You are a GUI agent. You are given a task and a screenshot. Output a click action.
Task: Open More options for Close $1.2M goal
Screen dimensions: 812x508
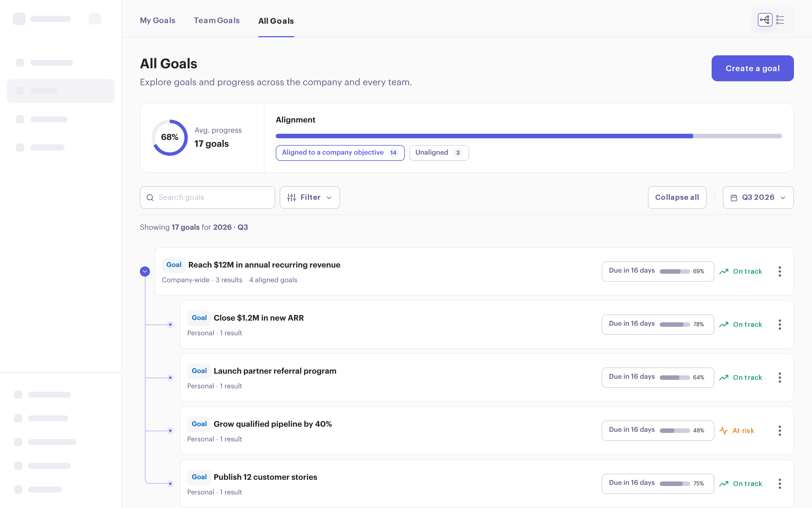point(780,325)
